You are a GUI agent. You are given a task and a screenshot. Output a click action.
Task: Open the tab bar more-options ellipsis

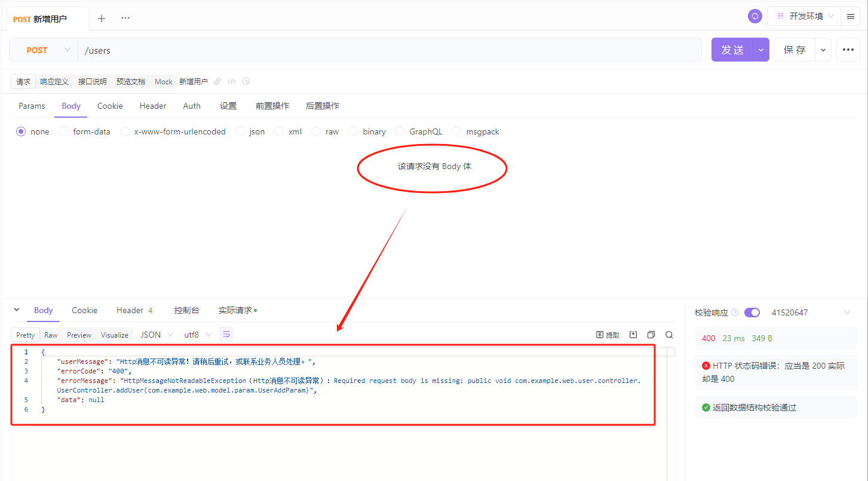125,18
